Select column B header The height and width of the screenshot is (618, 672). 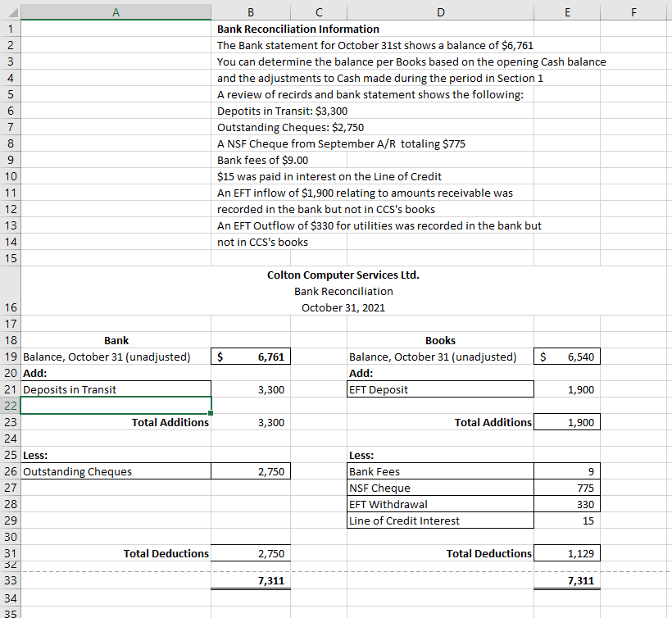coord(251,11)
